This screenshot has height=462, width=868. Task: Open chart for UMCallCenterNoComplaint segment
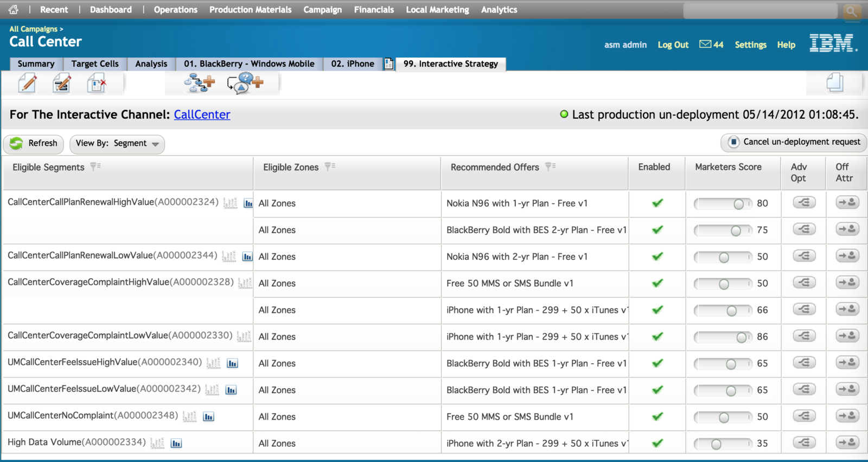[x=208, y=416]
